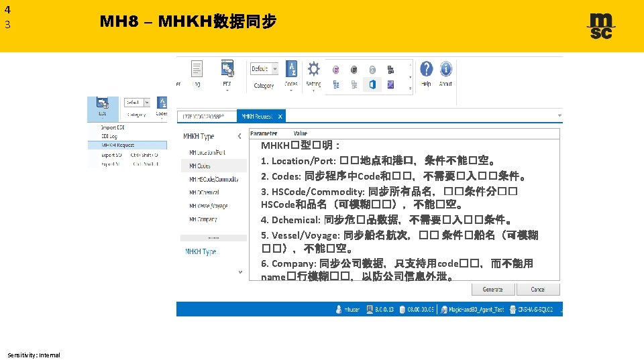Click the Parameter column header
The height and width of the screenshot is (362, 644).
point(264,133)
